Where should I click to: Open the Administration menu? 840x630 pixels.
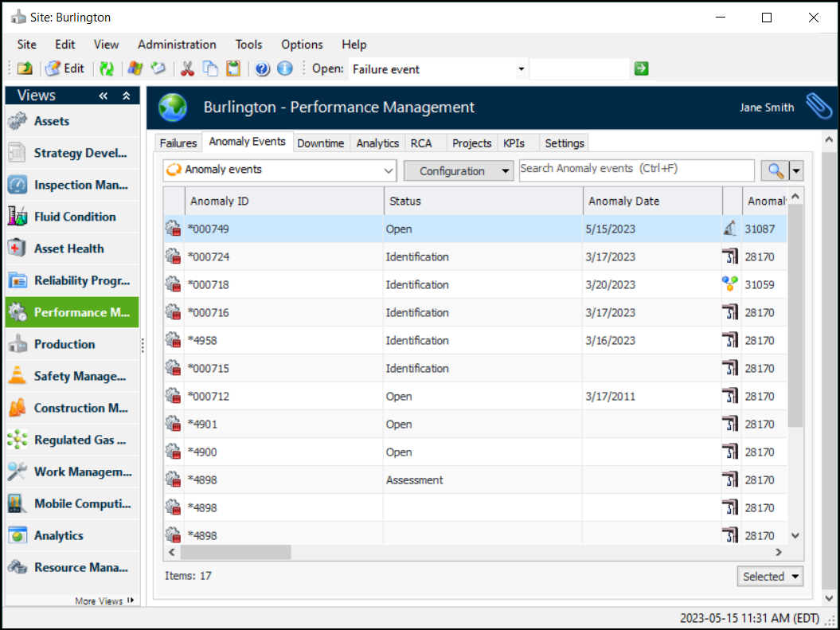coord(177,45)
